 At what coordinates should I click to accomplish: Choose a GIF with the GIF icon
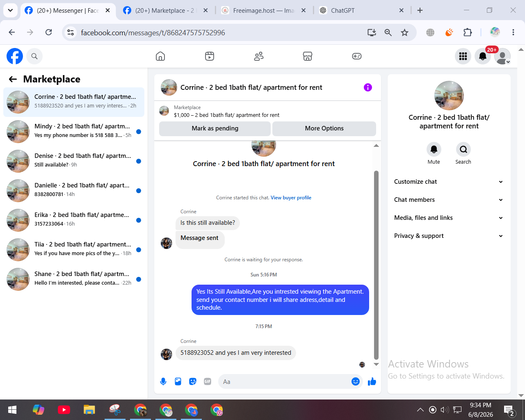click(208, 381)
